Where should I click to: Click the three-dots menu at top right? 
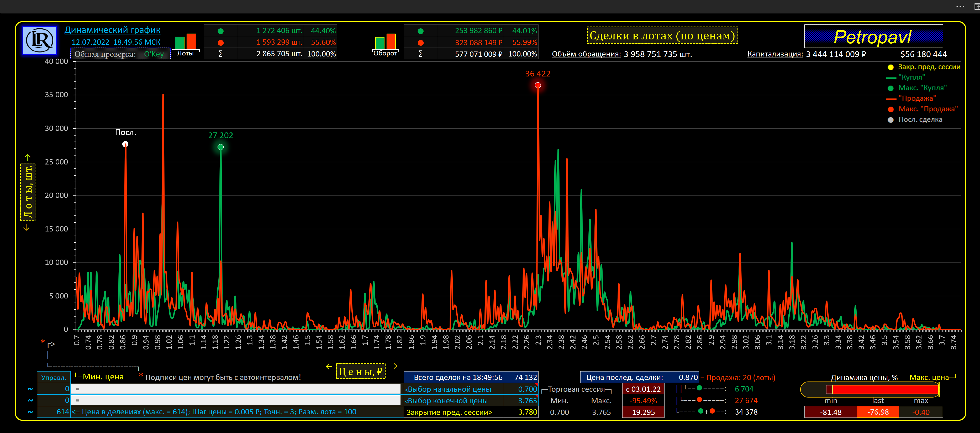coord(960,7)
